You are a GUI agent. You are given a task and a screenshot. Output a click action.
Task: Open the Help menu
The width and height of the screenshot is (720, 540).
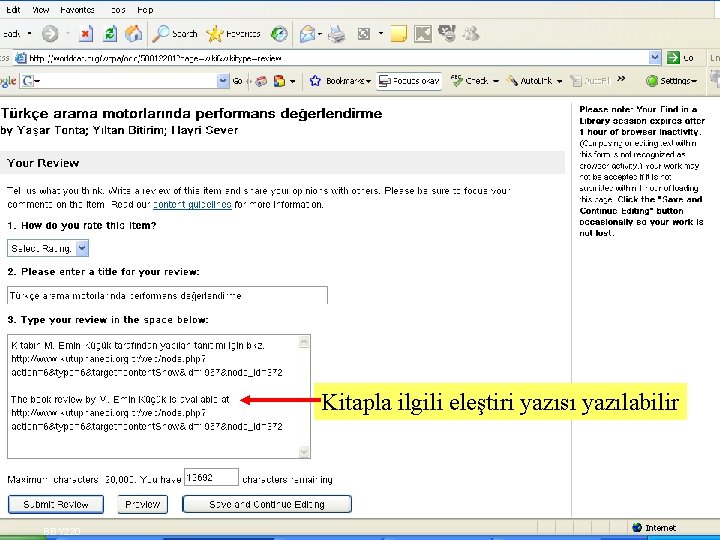[145, 10]
